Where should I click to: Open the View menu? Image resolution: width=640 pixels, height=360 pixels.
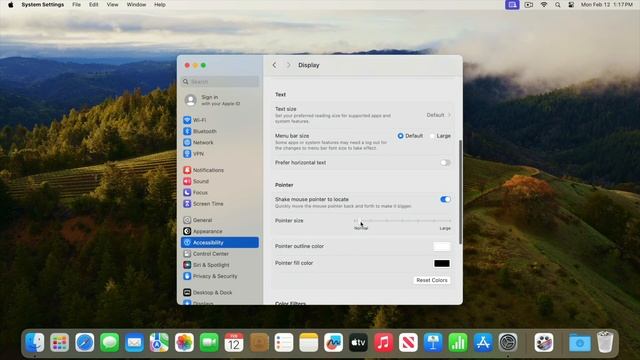click(x=112, y=5)
